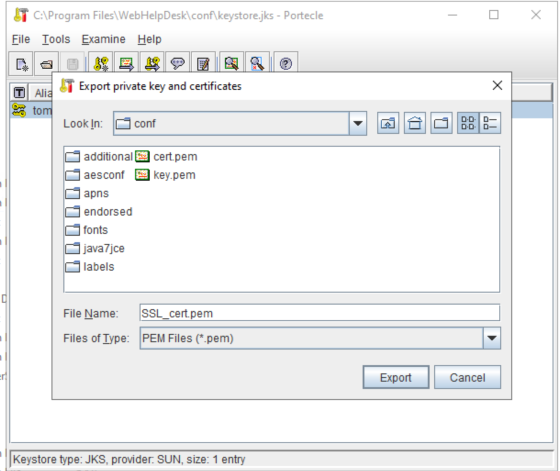Go up one folder level
This screenshot has height=471, width=560.
pos(388,123)
